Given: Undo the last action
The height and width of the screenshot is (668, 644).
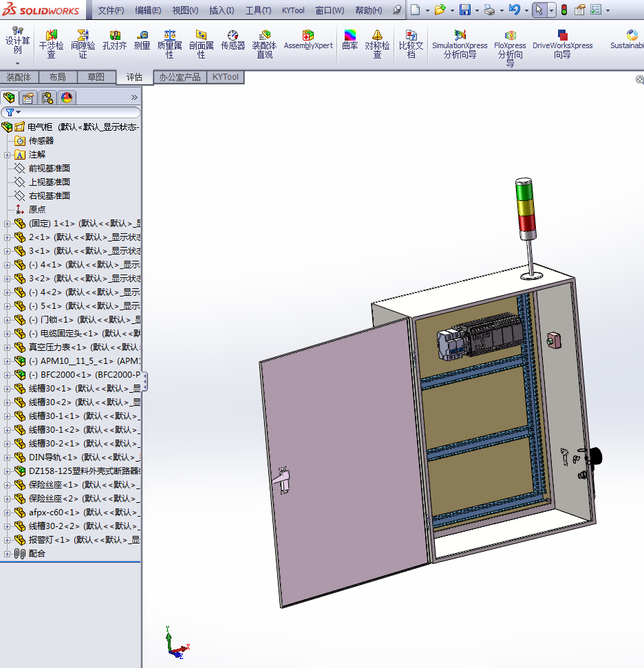Looking at the screenshot, I should pyautogui.click(x=515, y=10).
